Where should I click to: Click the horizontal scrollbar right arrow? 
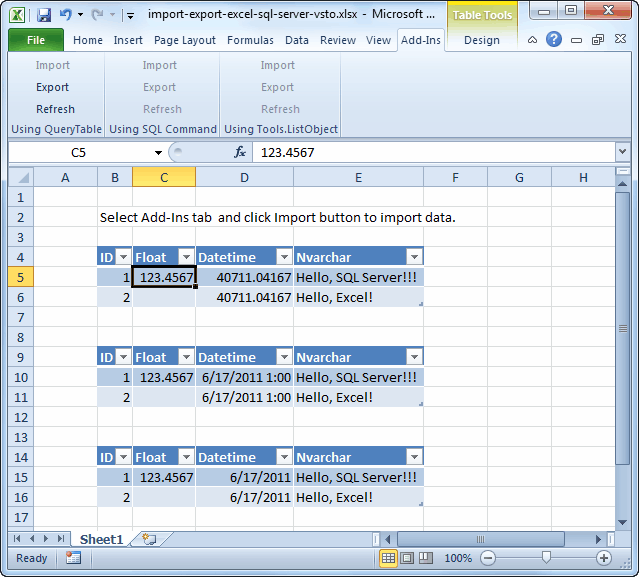pyautogui.click(x=598, y=540)
